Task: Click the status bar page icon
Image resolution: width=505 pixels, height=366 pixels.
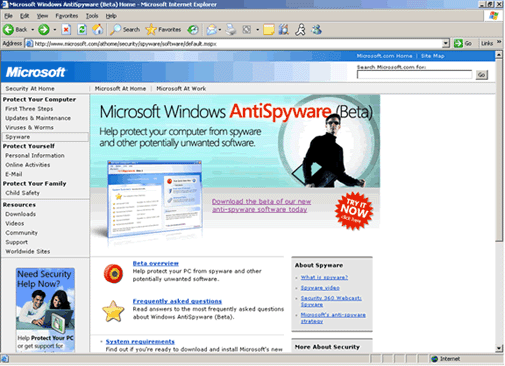Action: (x=5, y=359)
